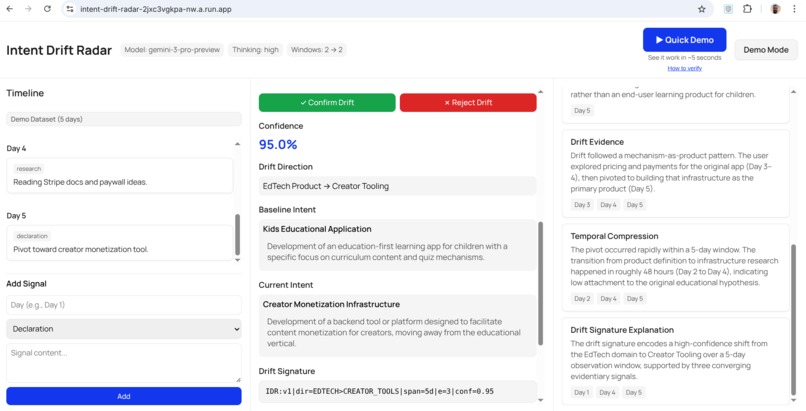Viewport: 806px width, 411px height.
Task: Open the Declaration signal type dropdown
Action: [123, 329]
